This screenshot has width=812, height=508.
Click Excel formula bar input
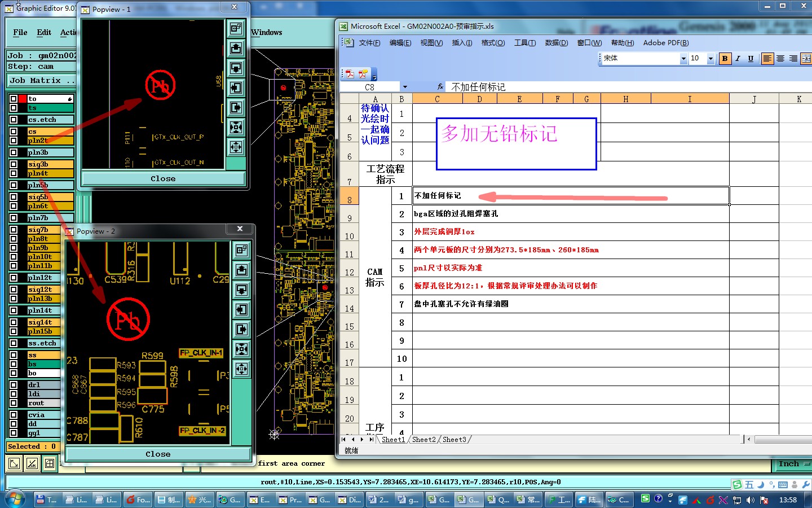pyautogui.click(x=629, y=87)
